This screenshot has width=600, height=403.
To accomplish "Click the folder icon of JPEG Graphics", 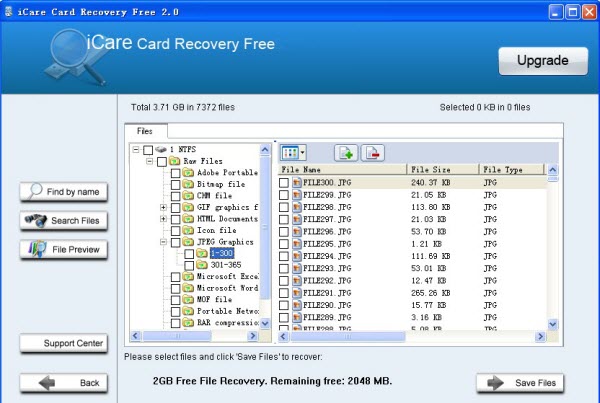I will (x=188, y=241).
